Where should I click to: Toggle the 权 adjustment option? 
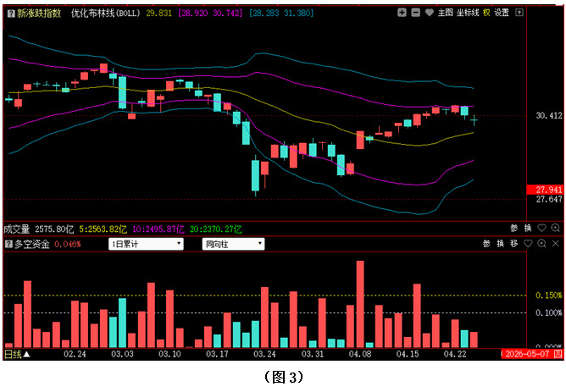coord(486,14)
